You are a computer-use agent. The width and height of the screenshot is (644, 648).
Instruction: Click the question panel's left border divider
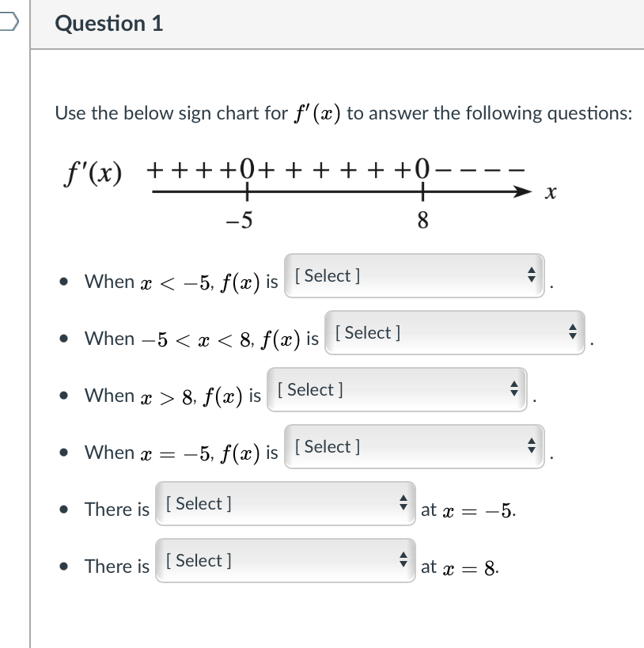(30, 316)
